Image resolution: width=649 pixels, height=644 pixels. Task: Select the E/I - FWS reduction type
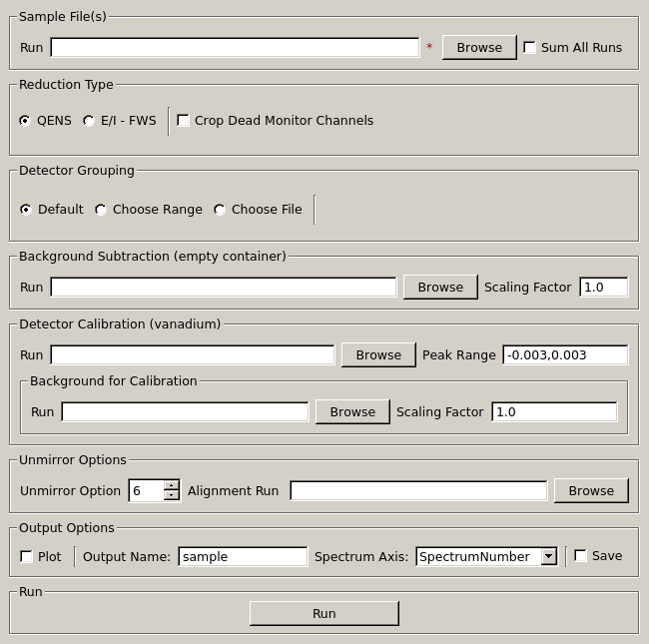pyautogui.click(x=89, y=121)
